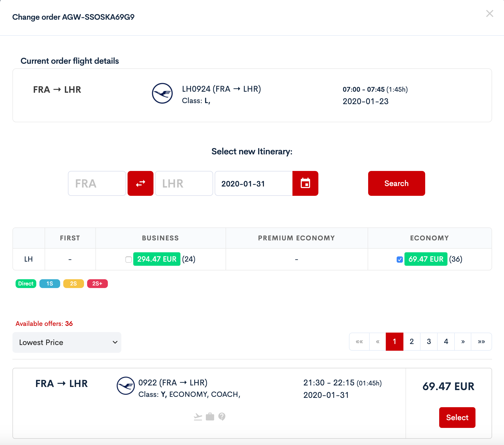Click the flight departure icon on offer 0922

point(198,417)
